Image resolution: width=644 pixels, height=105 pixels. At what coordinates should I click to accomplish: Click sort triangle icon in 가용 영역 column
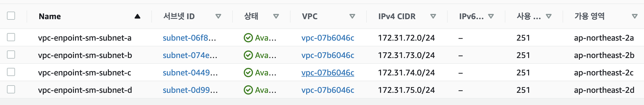click(635, 17)
